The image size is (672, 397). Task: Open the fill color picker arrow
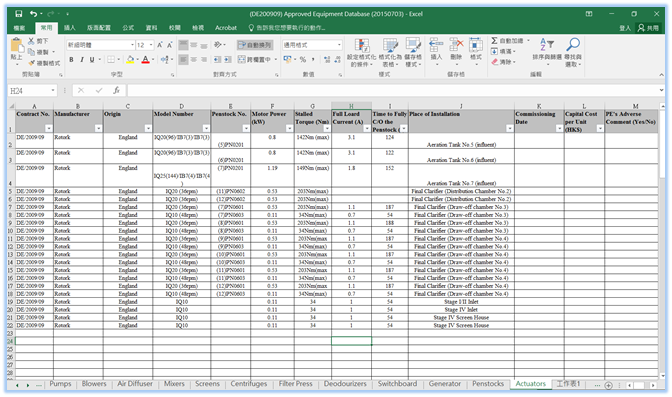click(137, 60)
